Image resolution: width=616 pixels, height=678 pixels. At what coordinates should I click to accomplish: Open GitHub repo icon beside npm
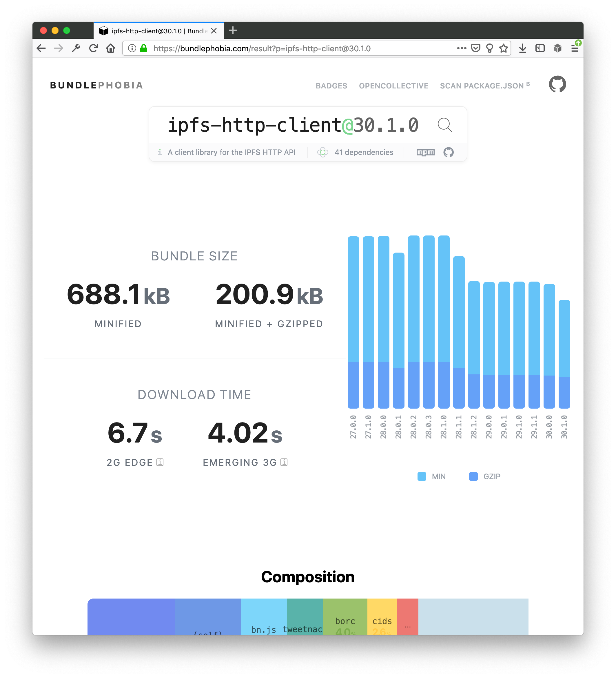pos(448,152)
